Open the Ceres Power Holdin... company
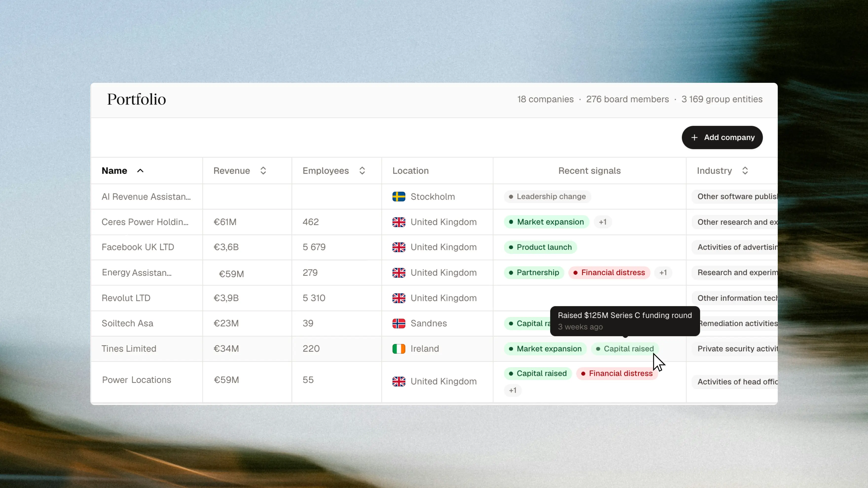This screenshot has width=868, height=488. click(x=145, y=222)
